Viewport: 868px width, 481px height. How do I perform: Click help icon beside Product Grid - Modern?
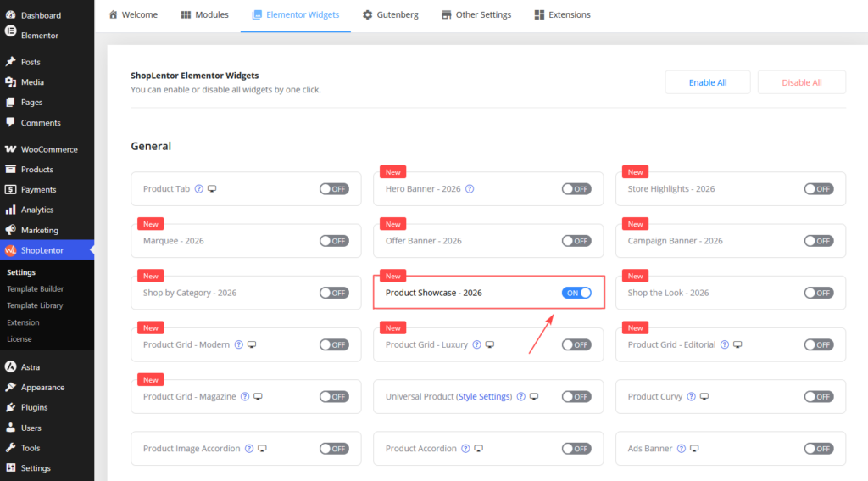coord(238,344)
